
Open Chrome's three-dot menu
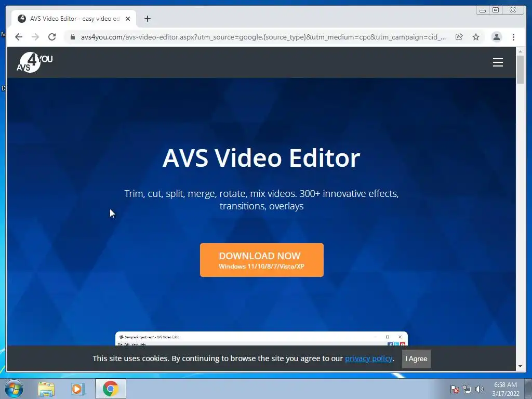pos(513,37)
